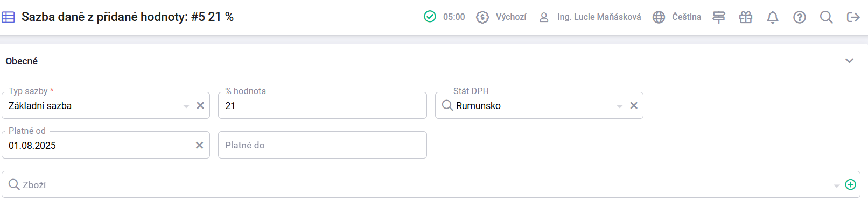Clear the Rumunsko Stát DPH selection
Screen dimensions: 868x215
coord(634,105)
